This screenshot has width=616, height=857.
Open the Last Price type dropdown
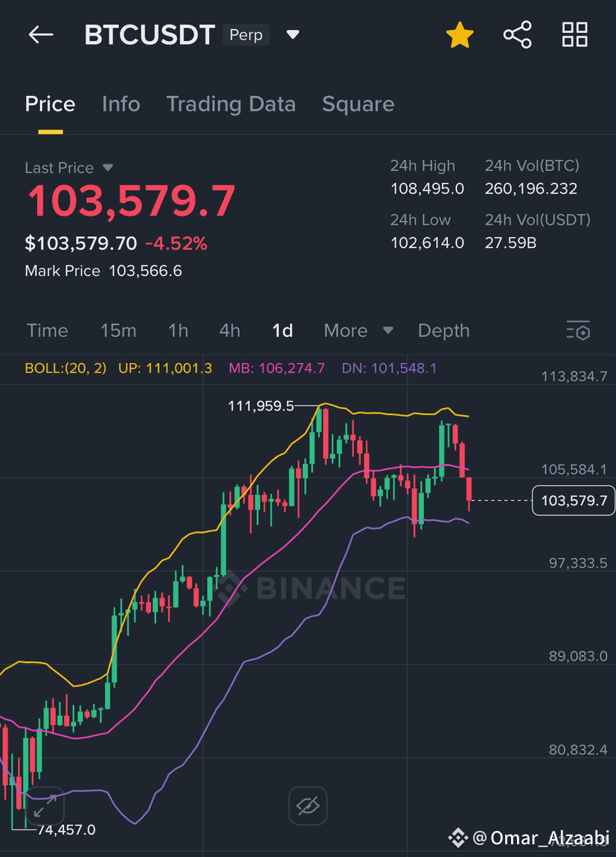pyautogui.click(x=108, y=168)
